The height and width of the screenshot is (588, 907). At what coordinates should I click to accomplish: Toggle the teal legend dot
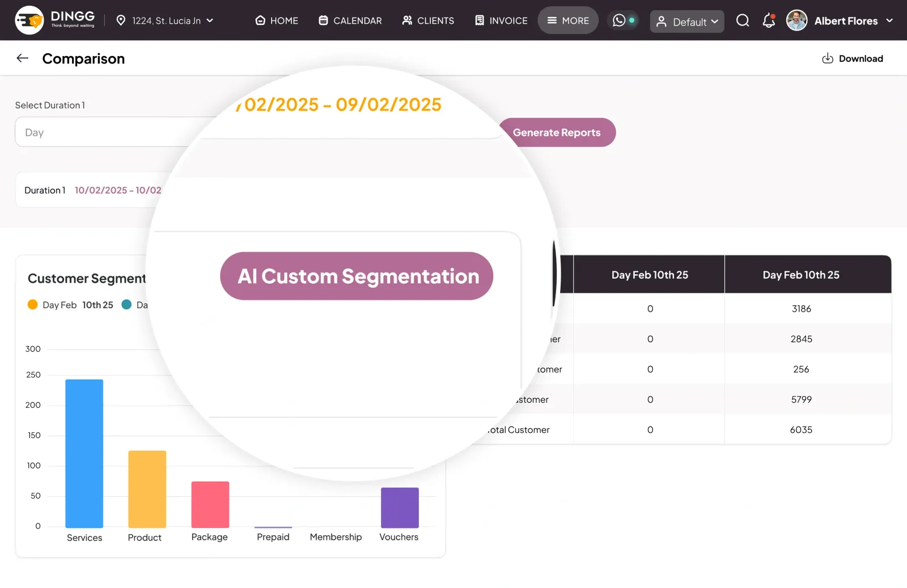126,305
